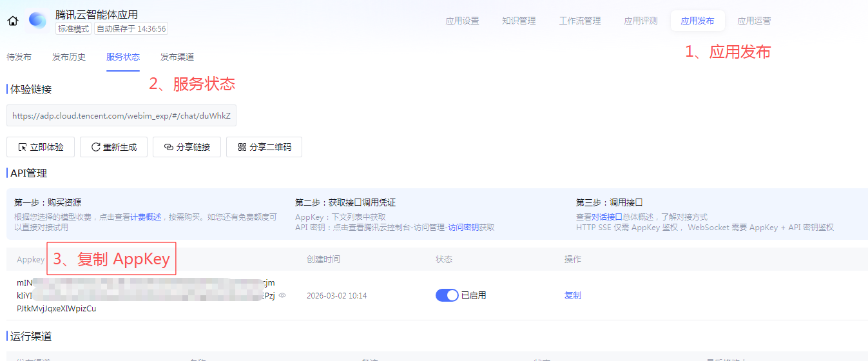This screenshot has height=361, width=868.
Task: Select the 服务状态 sub-tab
Action: click(123, 57)
